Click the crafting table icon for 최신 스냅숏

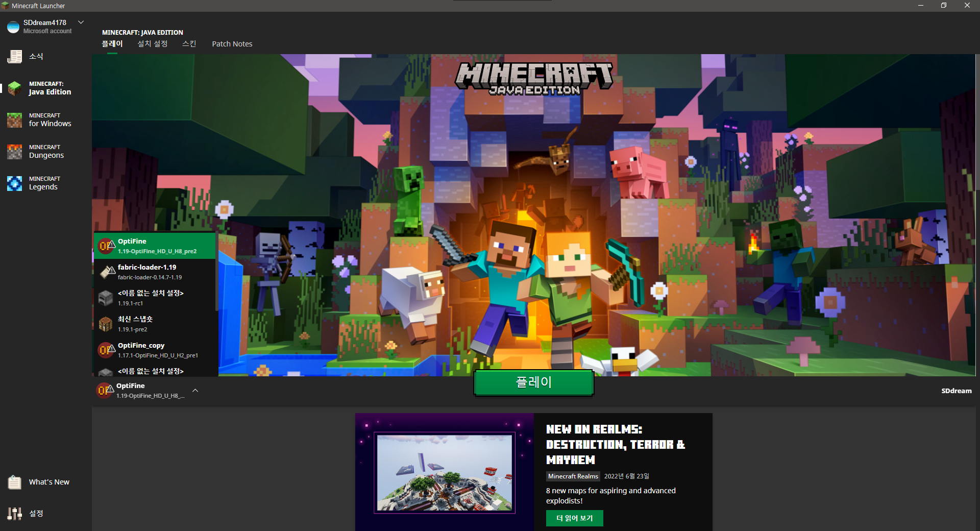(106, 324)
